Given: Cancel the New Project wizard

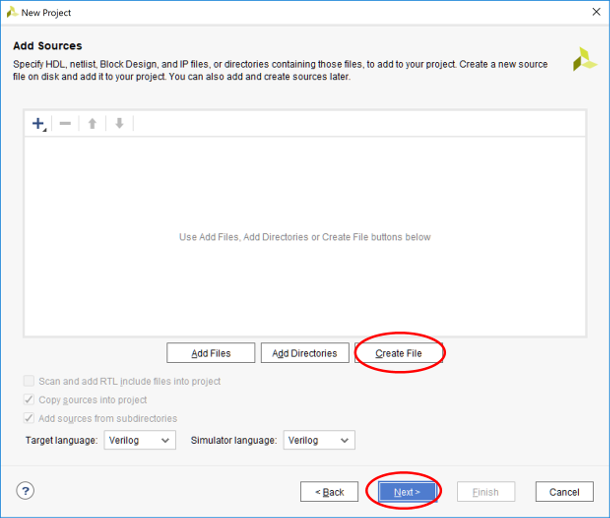Looking at the screenshot, I should point(564,492).
